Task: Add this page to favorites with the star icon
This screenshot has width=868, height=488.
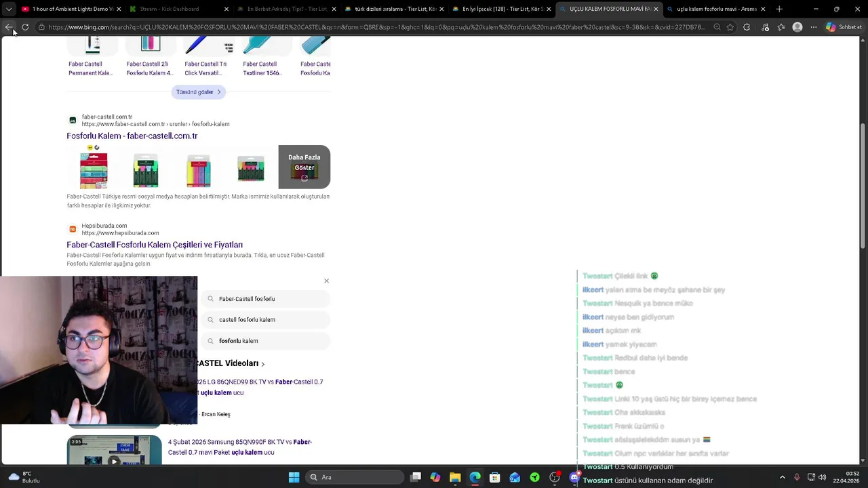Action: pyautogui.click(x=730, y=27)
